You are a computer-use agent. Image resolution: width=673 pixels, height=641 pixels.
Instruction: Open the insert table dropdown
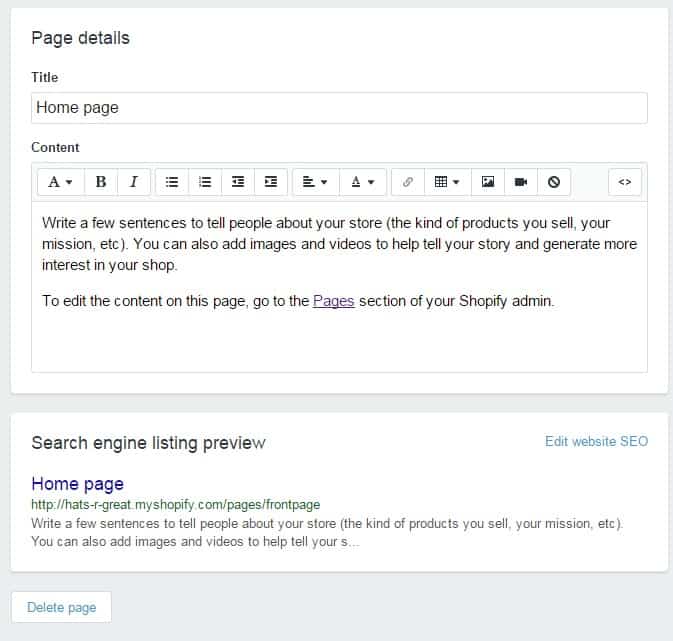(447, 182)
